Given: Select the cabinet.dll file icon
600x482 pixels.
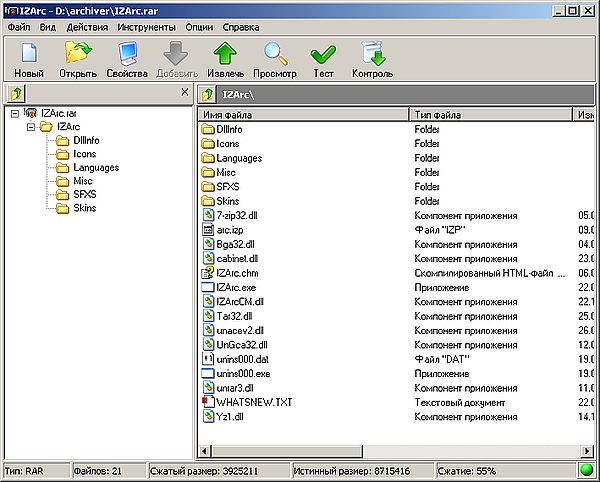Looking at the screenshot, I should click(208, 258).
